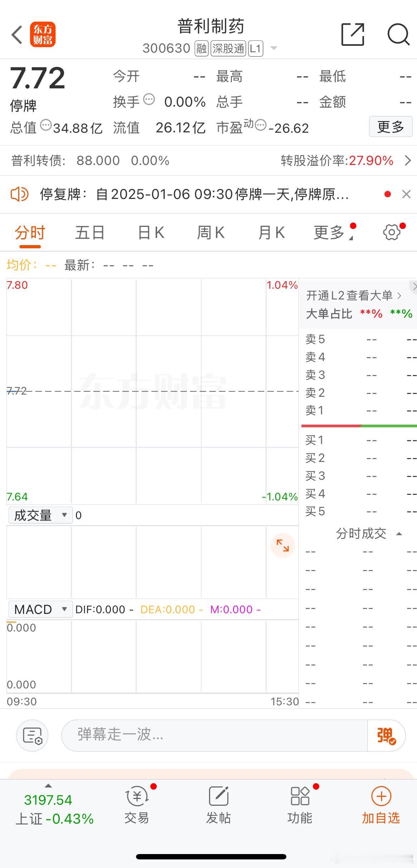Switch to the 周K tab
The image size is (417, 868).
tap(211, 233)
